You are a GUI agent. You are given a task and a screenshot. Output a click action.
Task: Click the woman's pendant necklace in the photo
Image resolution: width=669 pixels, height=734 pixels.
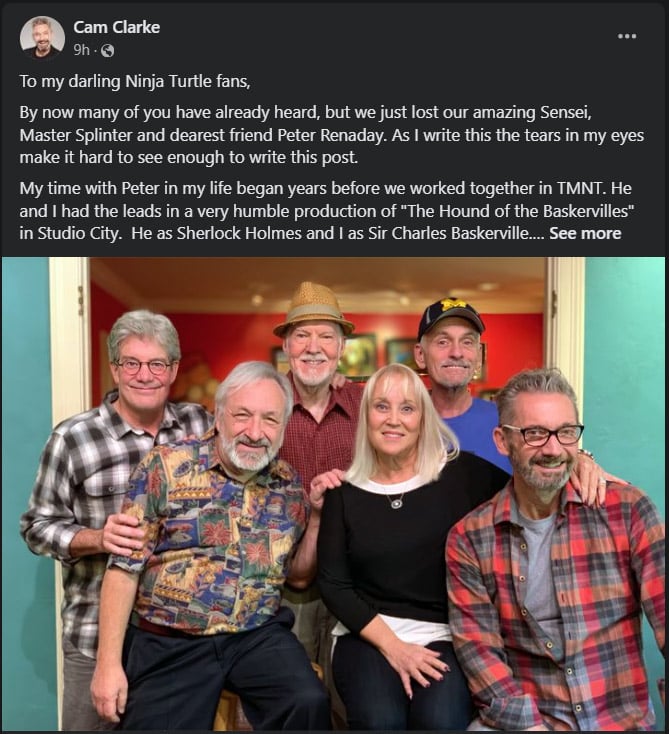pyautogui.click(x=397, y=499)
